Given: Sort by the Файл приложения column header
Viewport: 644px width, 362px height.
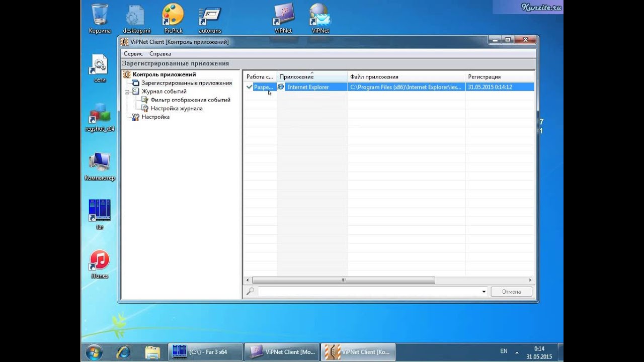Looking at the screenshot, I should tap(407, 77).
